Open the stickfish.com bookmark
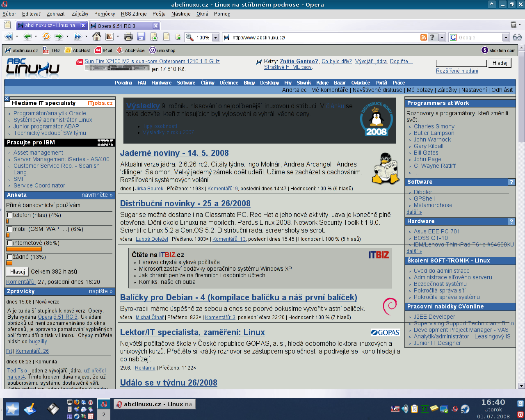The image size is (525, 420). click(498, 50)
